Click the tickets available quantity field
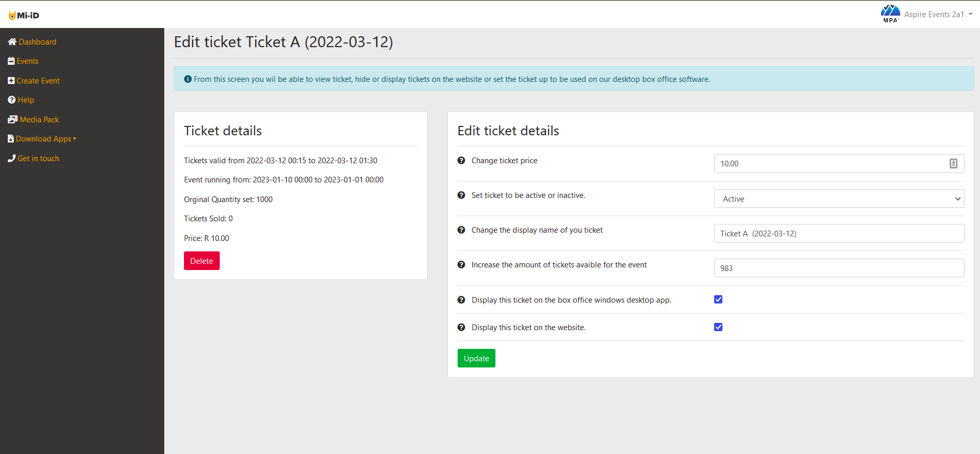The image size is (980, 454). tap(839, 268)
